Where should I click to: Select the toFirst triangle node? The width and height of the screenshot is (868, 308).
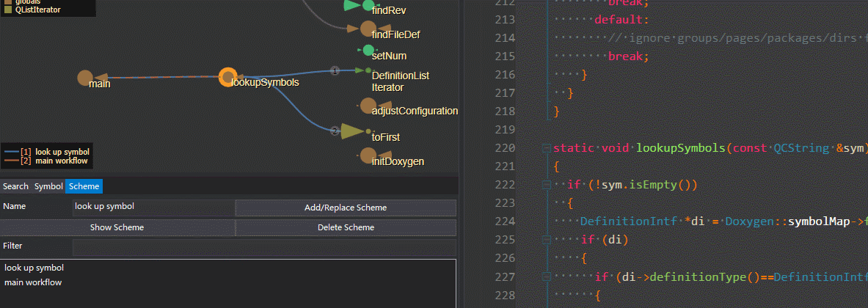351,131
